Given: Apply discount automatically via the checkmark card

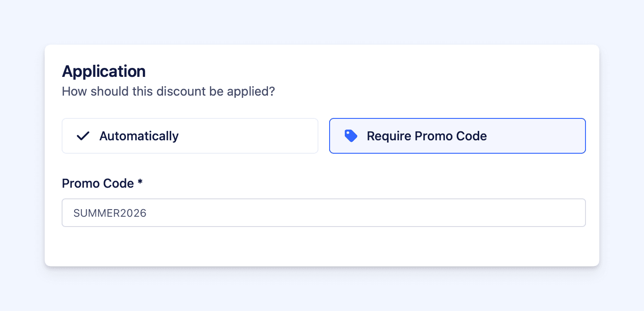Looking at the screenshot, I should [223, 136].
